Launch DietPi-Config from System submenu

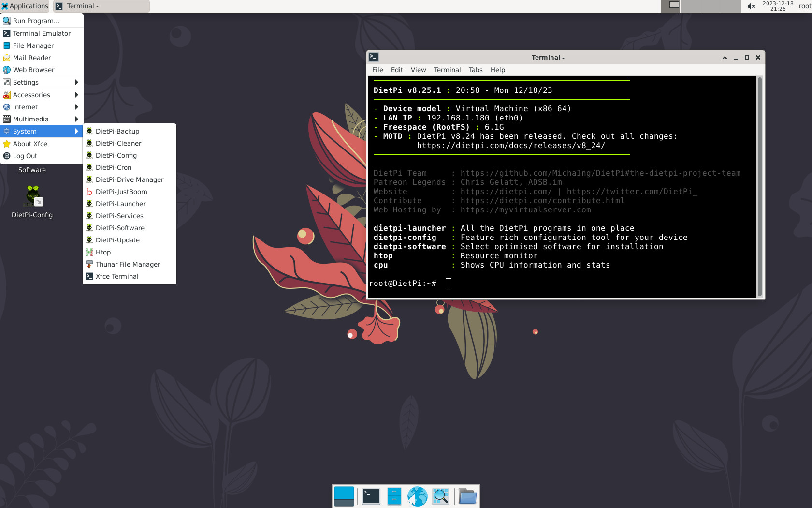point(130,155)
